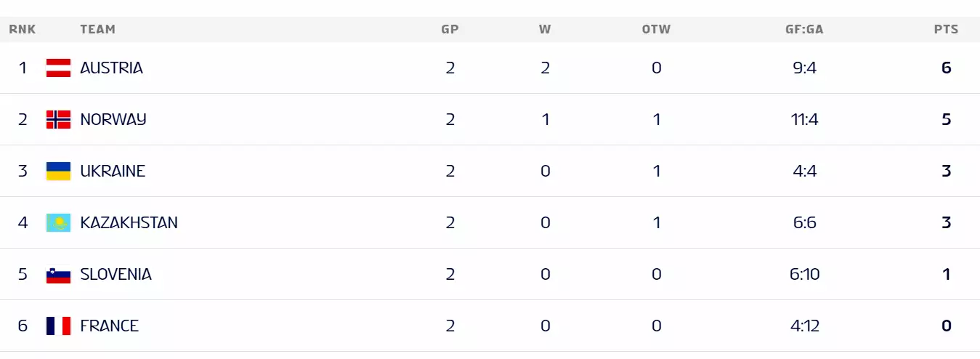Sort by the W wins header
The image size is (980, 359).
click(545, 30)
